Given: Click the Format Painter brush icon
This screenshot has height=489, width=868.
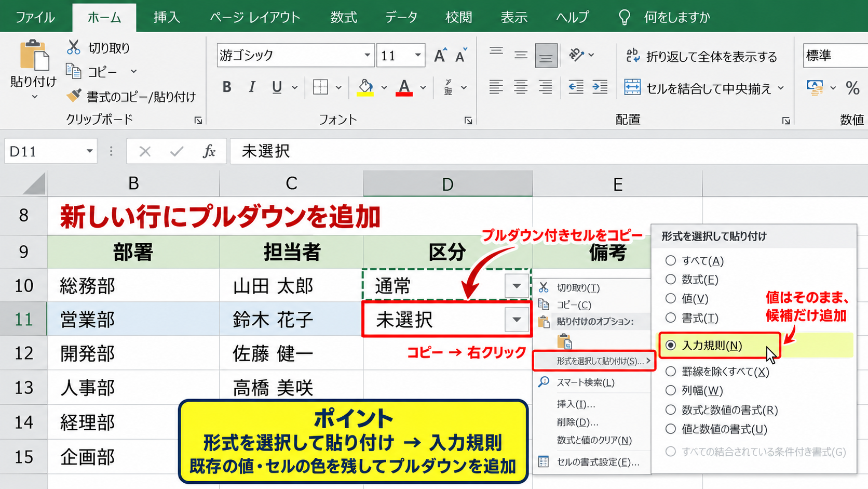Looking at the screenshot, I should tap(74, 96).
